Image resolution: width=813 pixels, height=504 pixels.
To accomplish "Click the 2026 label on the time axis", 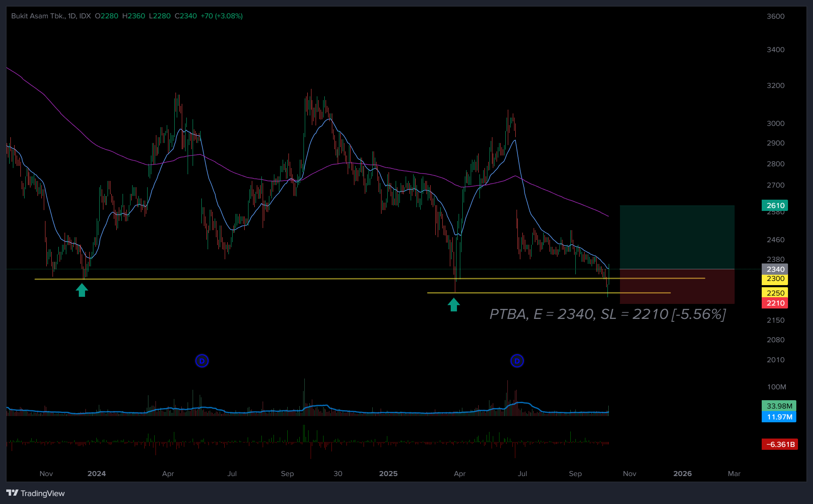I will click(682, 474).
